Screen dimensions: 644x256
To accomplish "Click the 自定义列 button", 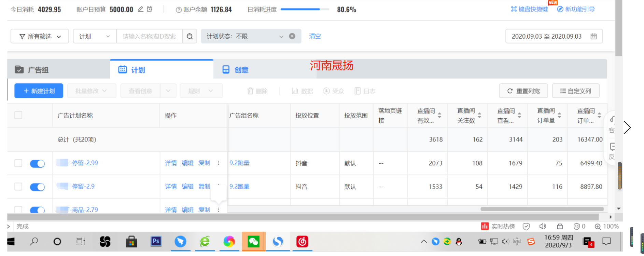I will point(576,91).
